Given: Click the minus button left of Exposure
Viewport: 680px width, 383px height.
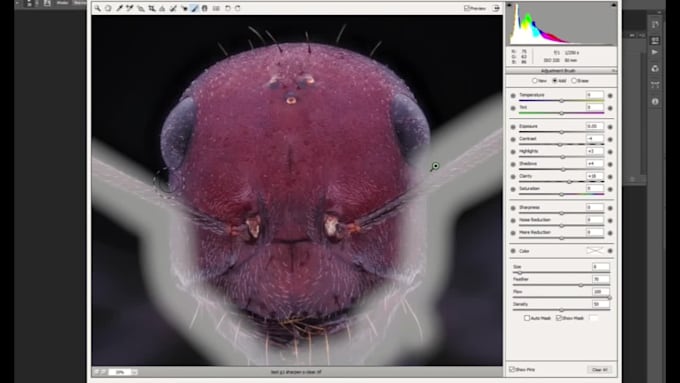Looking at the screenshot, I should point(513,127).
